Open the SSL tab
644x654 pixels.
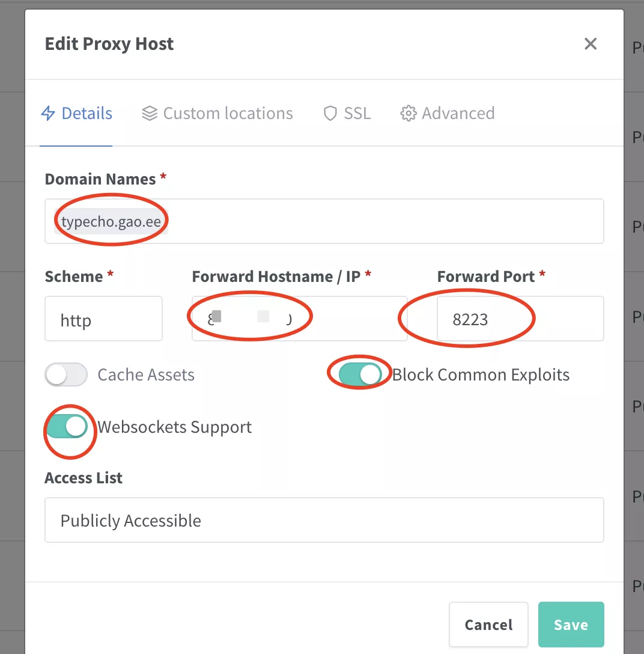[x=357, y=114]
